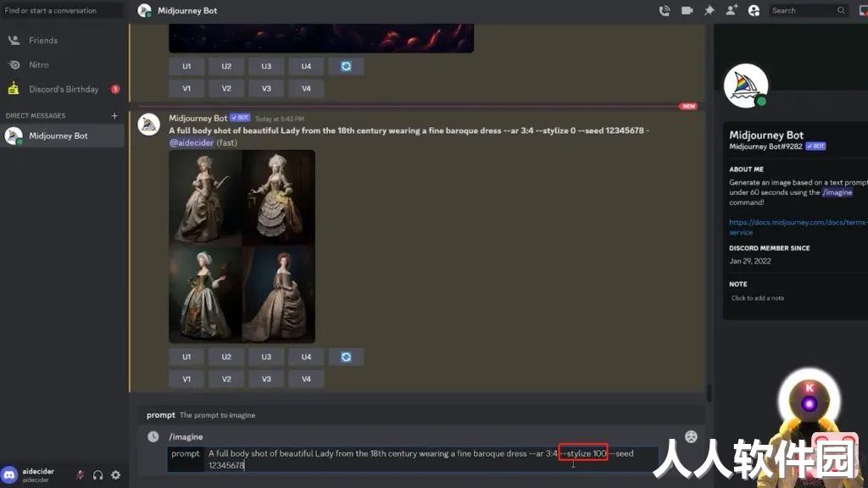Open the Midjourney Bot direct message
This screenshot has height=488, width=868.
63,136
